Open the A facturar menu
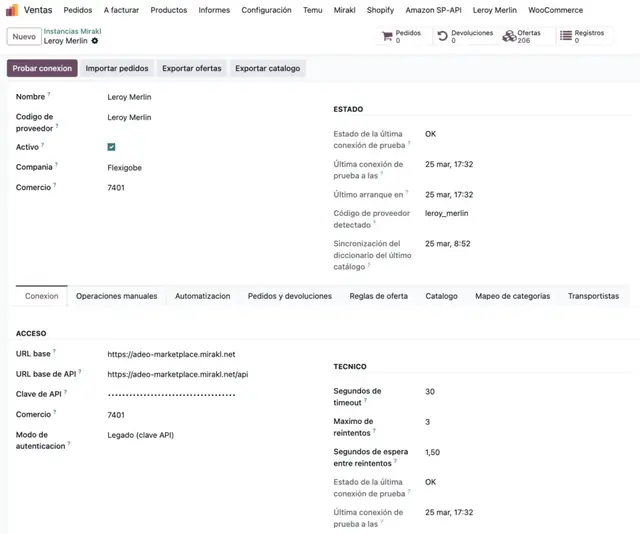 pyautogui.click(x=121, y=10)
